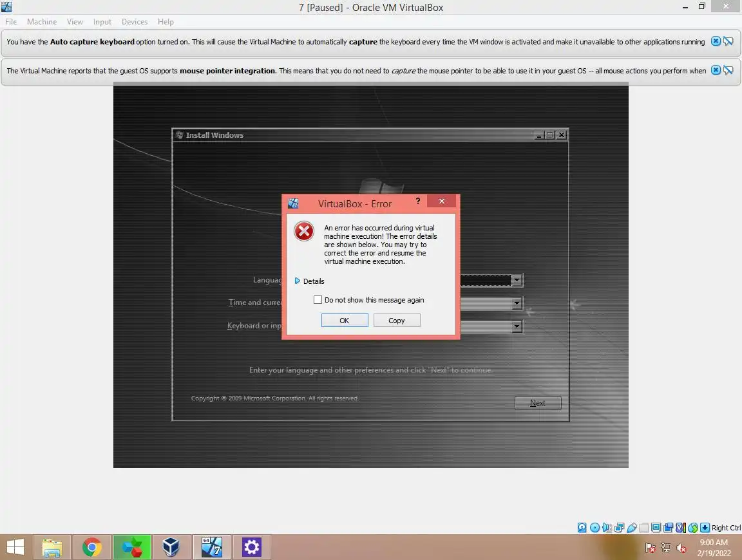Click Next in the Install Windows window
This screenshot has width=742, height=560.
coord(538,403)
